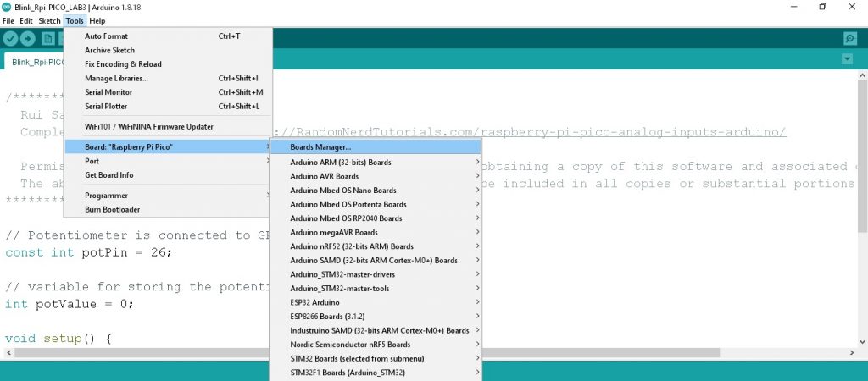
Task: Open the Edit menu
Action: point(26,21)
